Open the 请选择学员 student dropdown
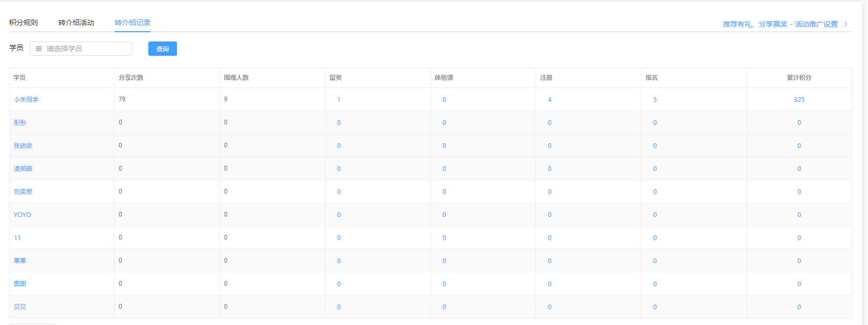This screenshot has width=868, height=325. pyautogui.click(x=84, y=49)
